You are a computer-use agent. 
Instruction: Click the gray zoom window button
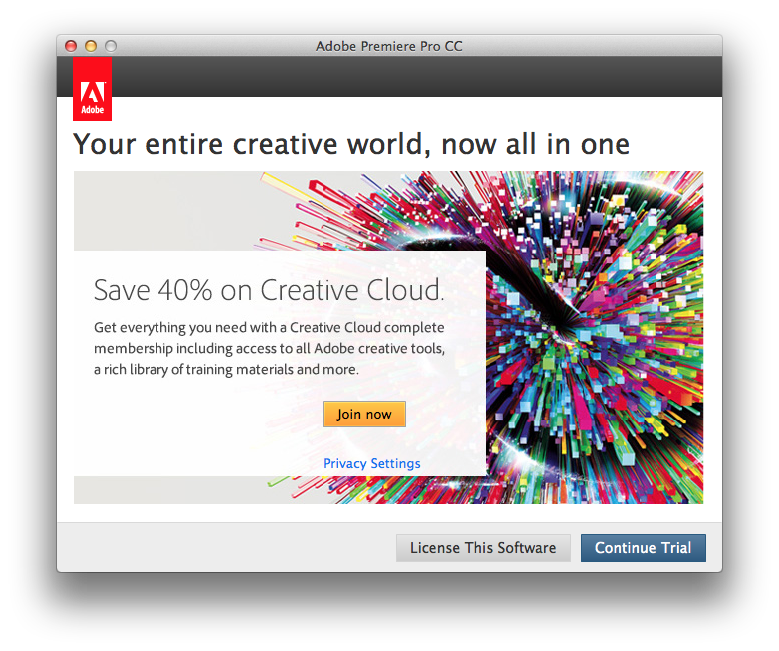tap(111, 46)
